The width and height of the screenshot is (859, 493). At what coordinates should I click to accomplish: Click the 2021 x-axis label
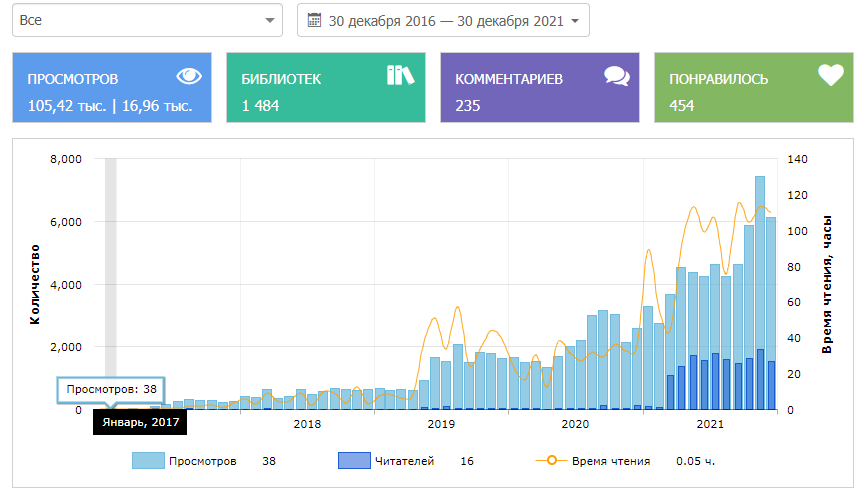point(710,424)
